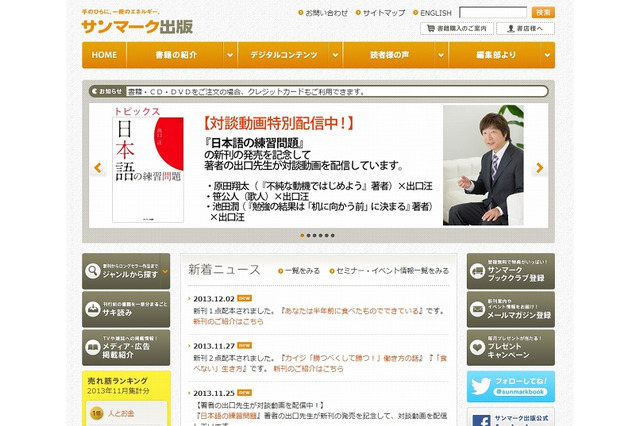This screenshot has height=426, width=640.
Task: Open 日本語の練習問題 link in news
Action: 228,416
